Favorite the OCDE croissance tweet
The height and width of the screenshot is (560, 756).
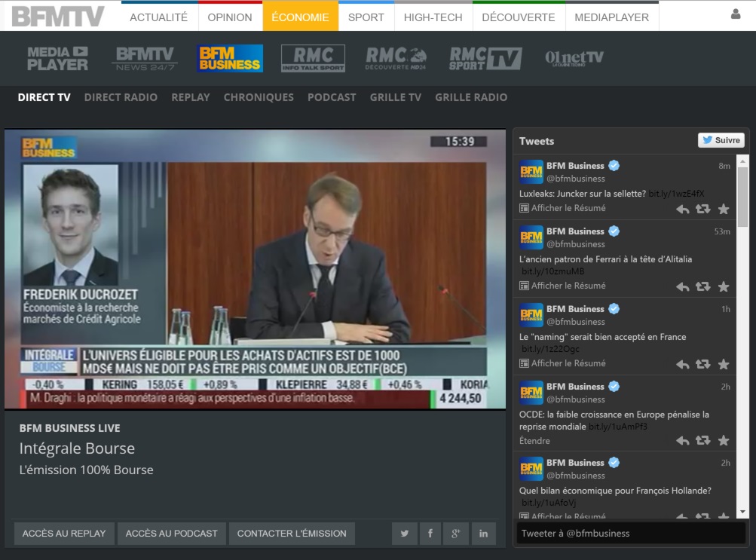(x=724, y=440)
